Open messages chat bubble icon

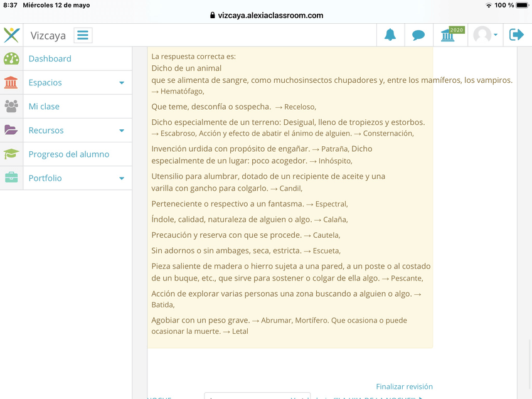[x=418, y=35]
